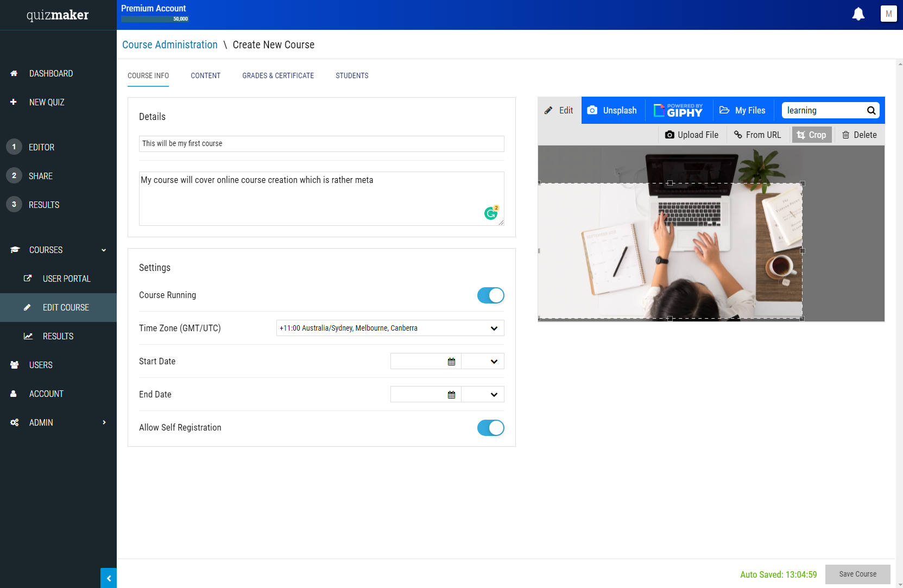
Task: Open the Giphy image source
Action: click(678, 110)
